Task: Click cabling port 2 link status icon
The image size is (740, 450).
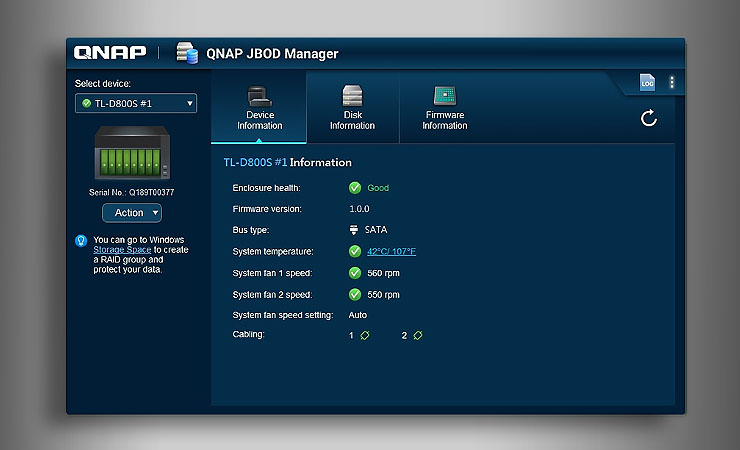Action: pos(417,335)
